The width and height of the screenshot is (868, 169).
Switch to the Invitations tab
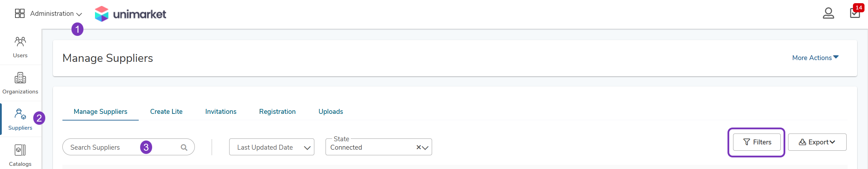(221, 111)
